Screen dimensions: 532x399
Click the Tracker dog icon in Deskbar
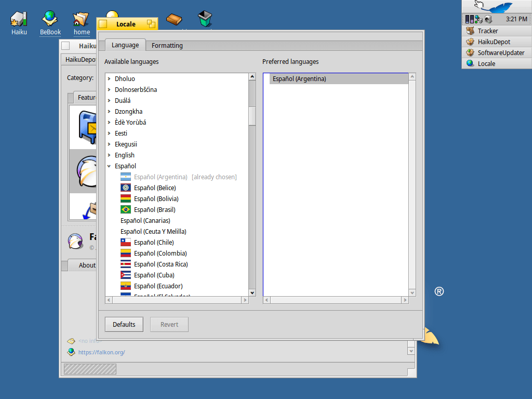pyautogui.click(x=470, y=31)
